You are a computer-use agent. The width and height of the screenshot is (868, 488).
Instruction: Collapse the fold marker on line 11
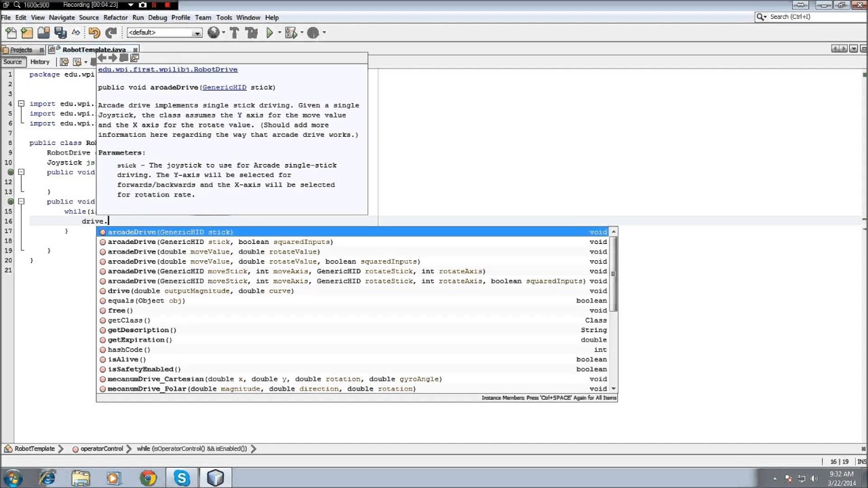tap(21, 172)
